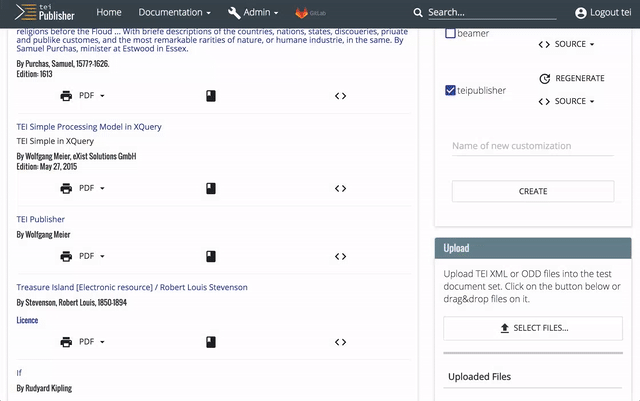Expand PDF dropdown for Samuel Purchas entry

click(92, 96)
